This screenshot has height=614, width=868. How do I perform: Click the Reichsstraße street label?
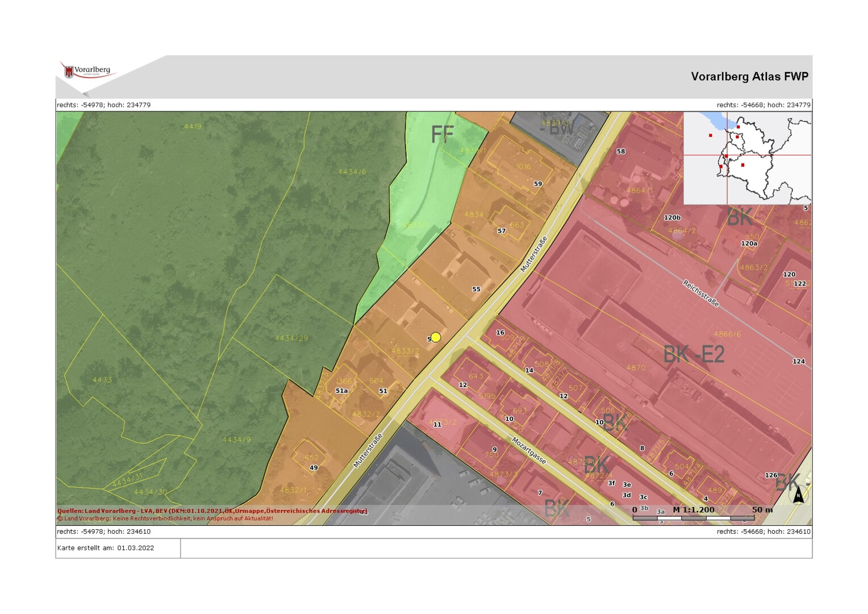(x=700, y=293)
